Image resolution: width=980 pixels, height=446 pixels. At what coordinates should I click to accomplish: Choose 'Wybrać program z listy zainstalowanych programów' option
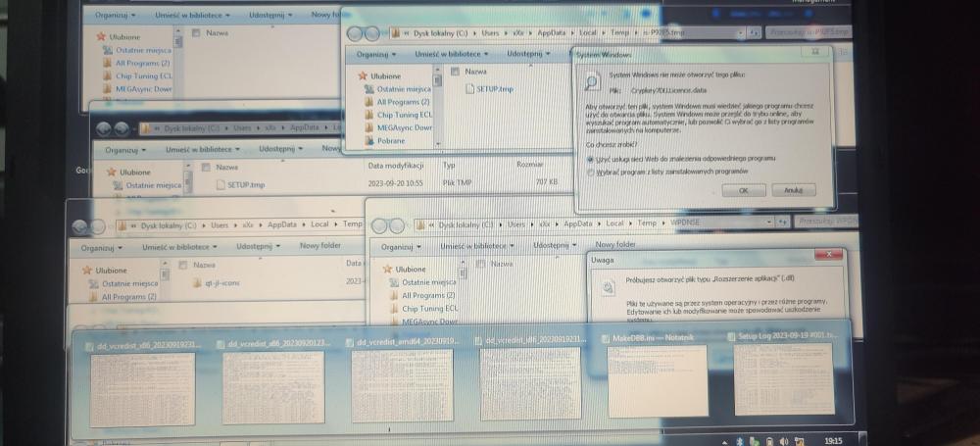tap(589, 171)
